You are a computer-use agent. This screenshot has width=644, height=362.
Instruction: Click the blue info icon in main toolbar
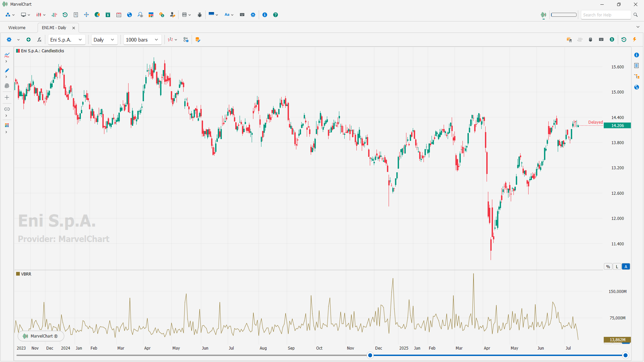coord(265,15)
